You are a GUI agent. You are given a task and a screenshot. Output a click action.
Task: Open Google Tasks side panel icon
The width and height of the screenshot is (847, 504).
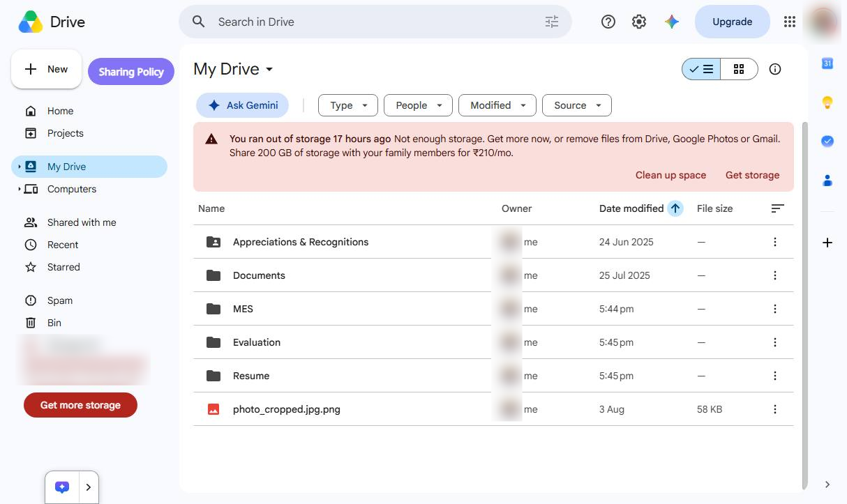(x=827, y=142)
